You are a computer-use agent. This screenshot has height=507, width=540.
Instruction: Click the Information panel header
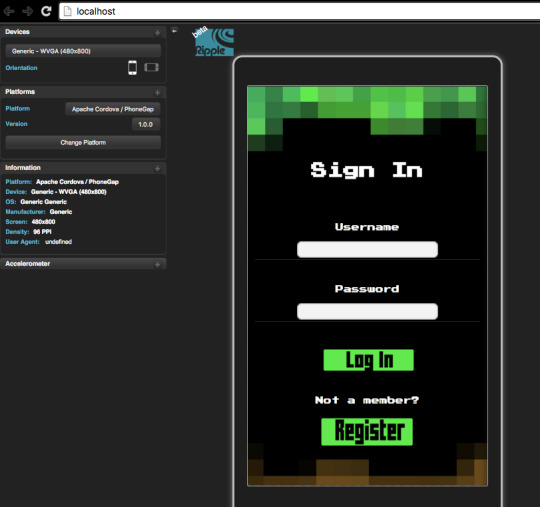tap(83, 168)
